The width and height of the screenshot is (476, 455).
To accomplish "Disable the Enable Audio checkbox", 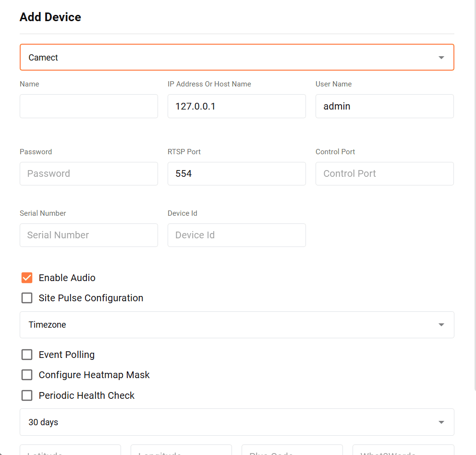I will point(26,278).
